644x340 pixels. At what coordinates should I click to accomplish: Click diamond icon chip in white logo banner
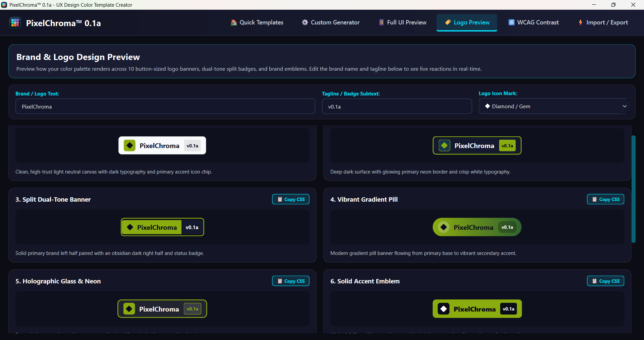coord(129,145)
